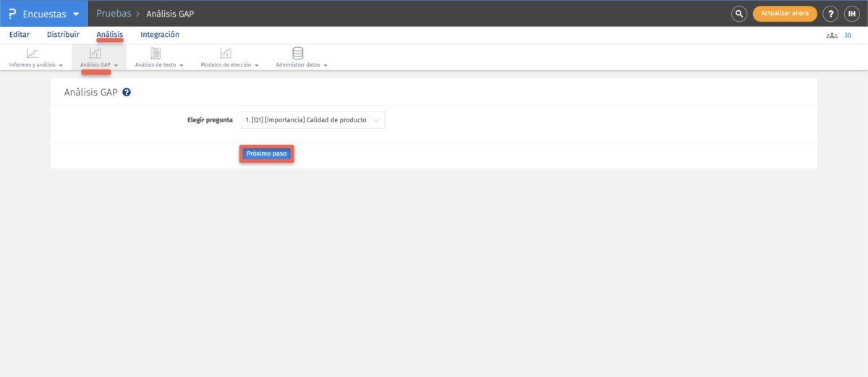Click the Elegir pregunta label
This screenshot has width=868, height=377.
pos(210,120)
